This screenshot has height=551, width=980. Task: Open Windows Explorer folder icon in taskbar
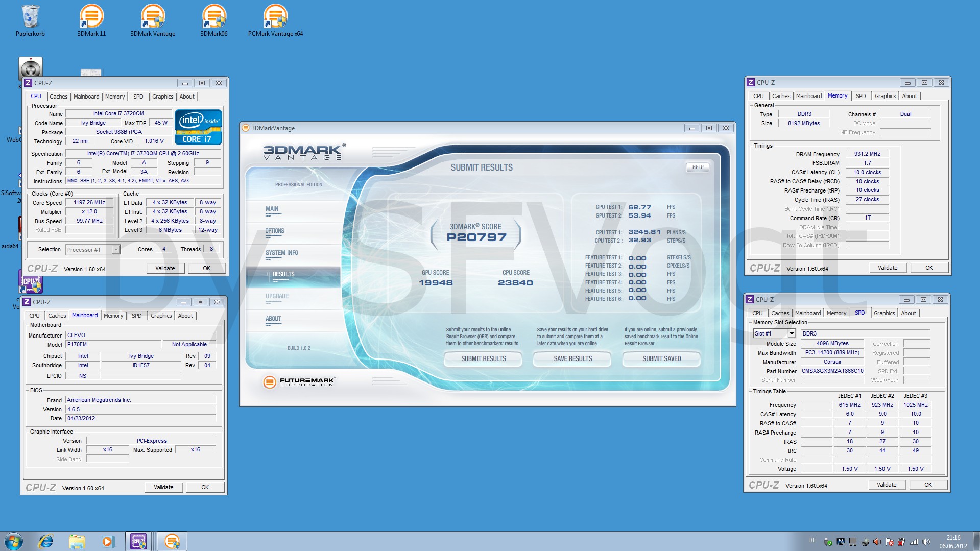(77, 541)
